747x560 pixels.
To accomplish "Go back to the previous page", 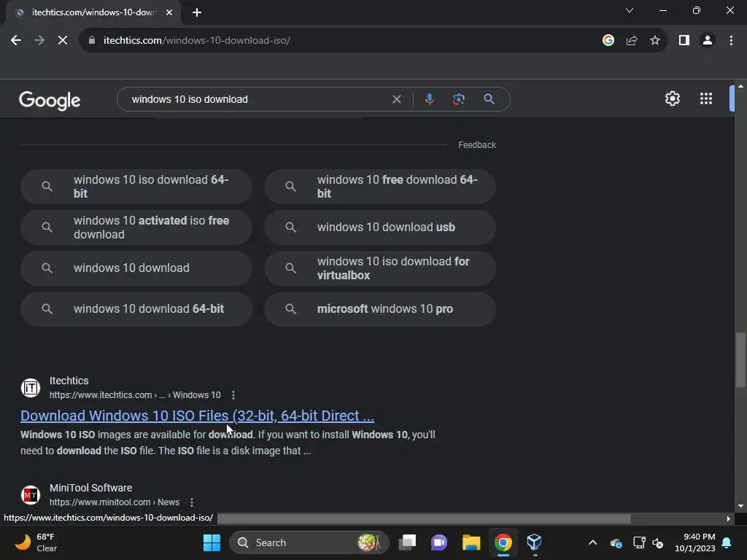I will pos(16,41).
